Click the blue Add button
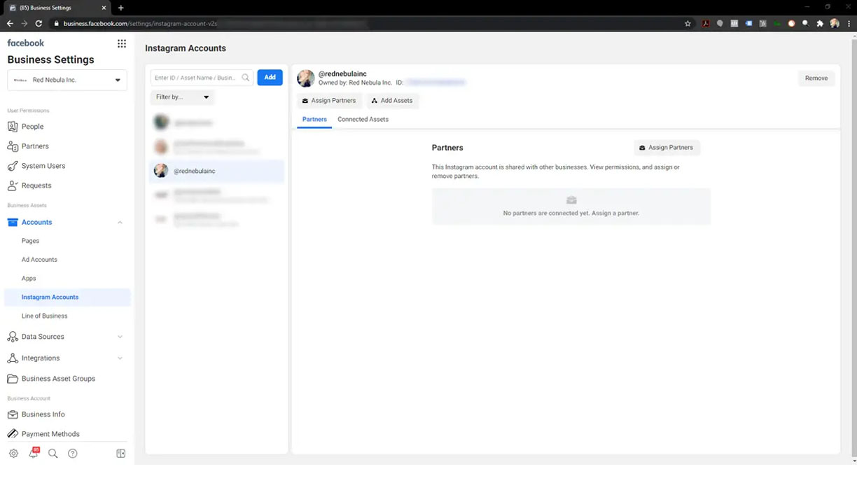Viewport: 857px width, 504px height. pos(270,77)
